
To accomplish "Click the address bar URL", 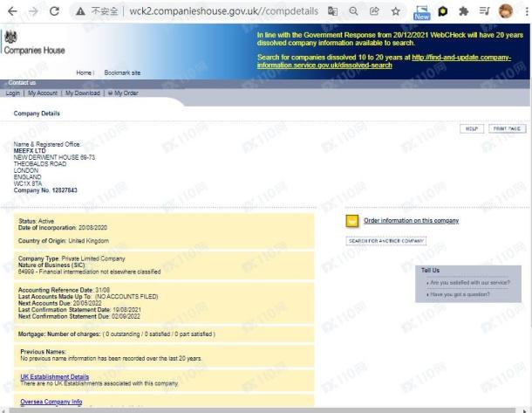I will [224, 11].
